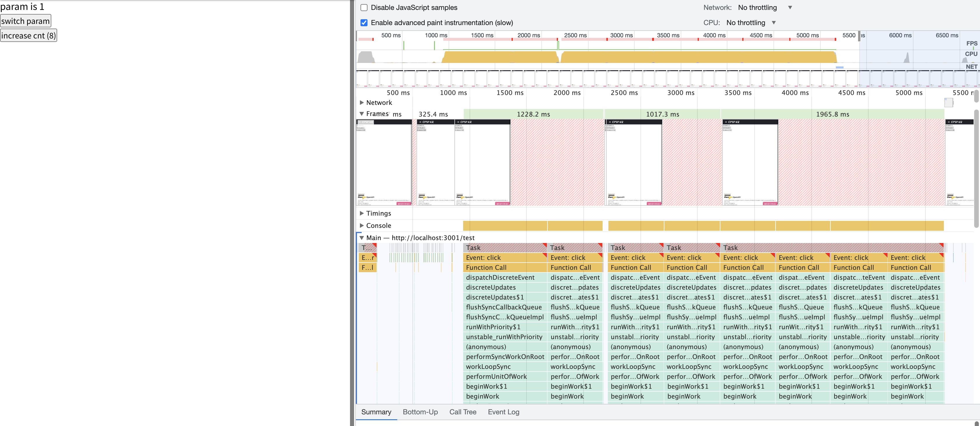Open the Call Tree tab
The height and width of the screenshot is (426, 980).
coord(463,412)
